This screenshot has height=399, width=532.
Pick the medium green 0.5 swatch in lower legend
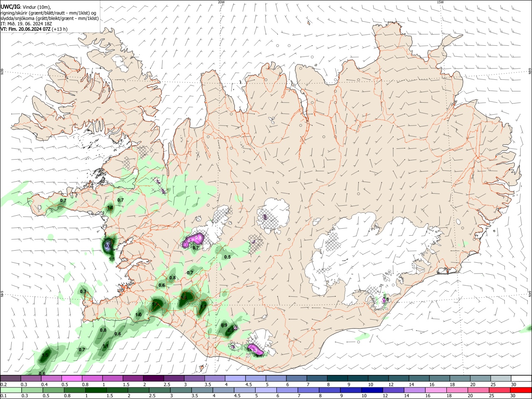53,390
